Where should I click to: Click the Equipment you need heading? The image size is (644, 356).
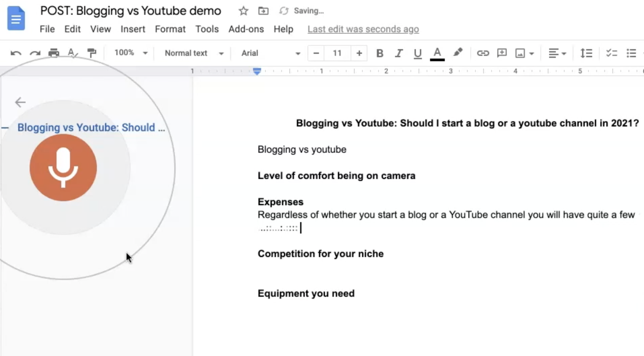point(306,293)
